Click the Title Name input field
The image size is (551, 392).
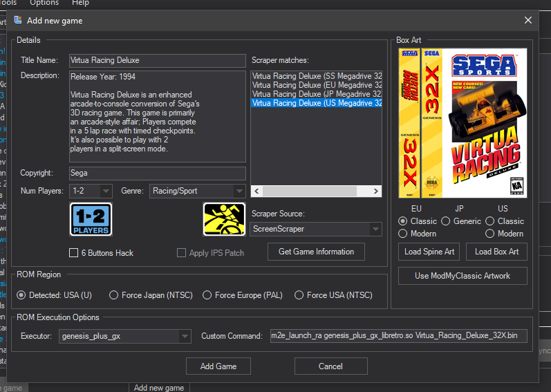pos(158,60)
